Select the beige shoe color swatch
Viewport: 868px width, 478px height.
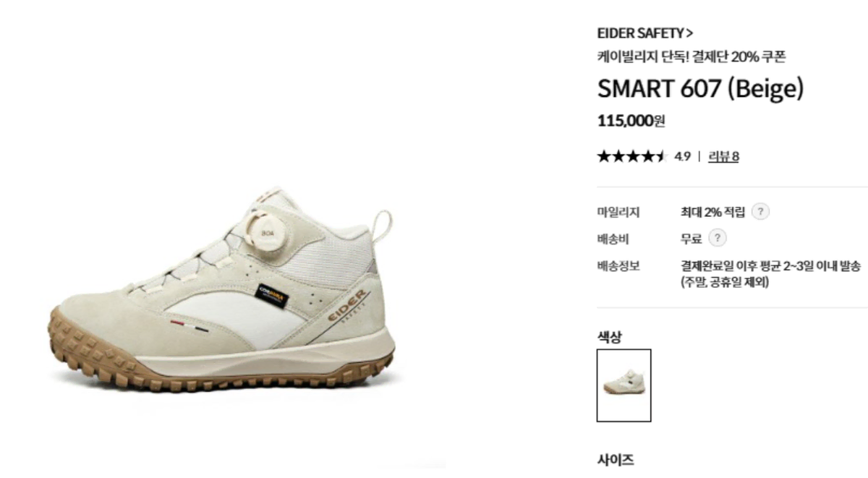click(x=624, y=385)
